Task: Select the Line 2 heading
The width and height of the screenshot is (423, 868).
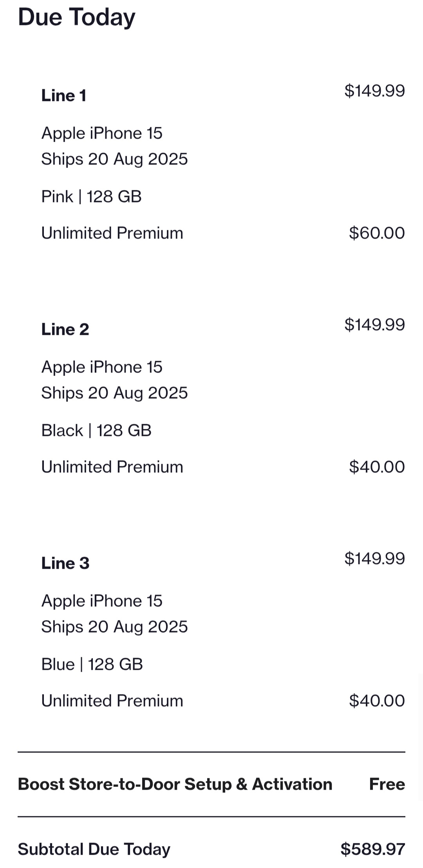Action: (65, 329)
